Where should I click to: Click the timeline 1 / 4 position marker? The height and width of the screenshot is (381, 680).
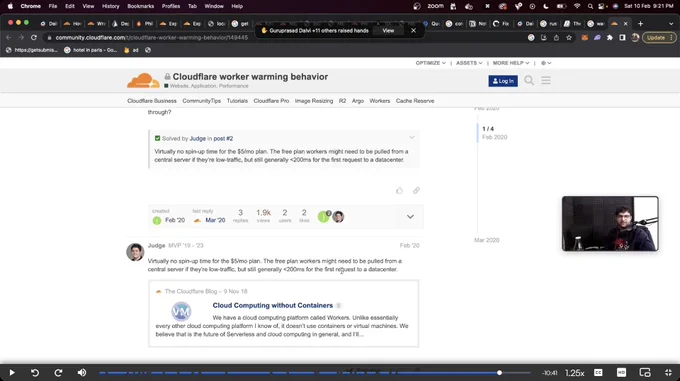coord(488,129)
